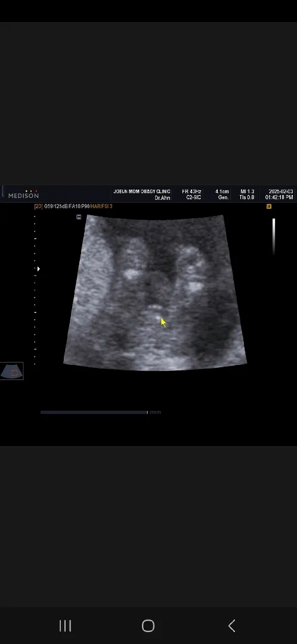Viewport: 297px width, 644px height.
Task: Click the yellow arrow cursor on the scan
Action: [x=163, y=323]
